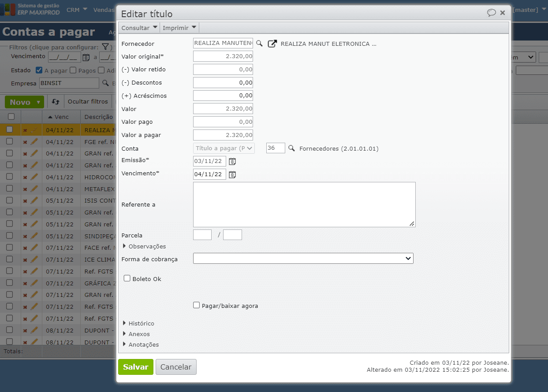Check Pagos state filter
Viewport: 548px width, 392px height.
(73, 70)
